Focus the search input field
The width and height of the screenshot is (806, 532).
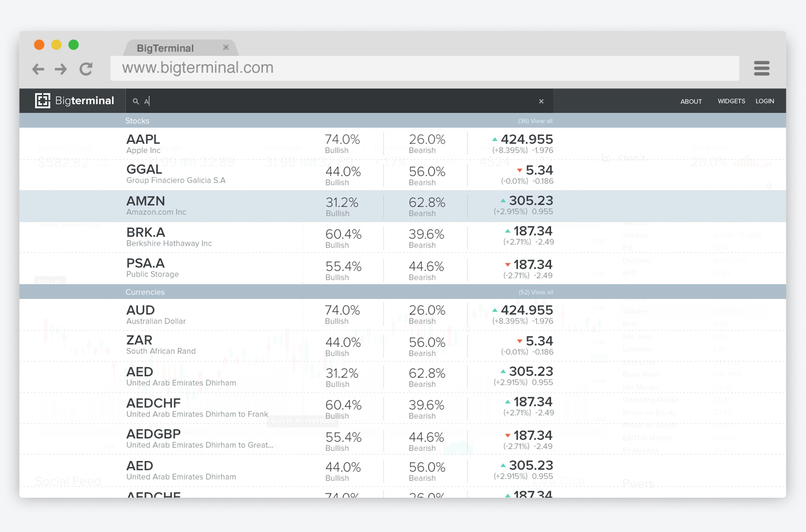pyautogui.click(x=339, y=101)
